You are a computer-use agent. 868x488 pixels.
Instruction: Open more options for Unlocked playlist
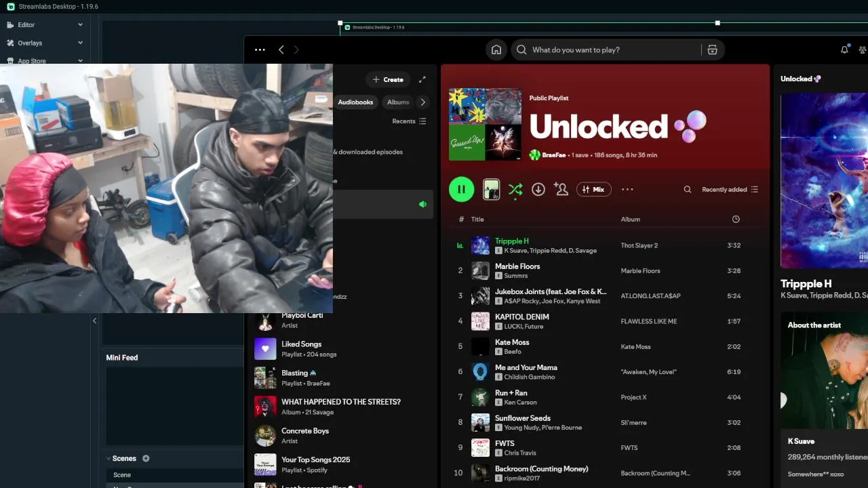pos(627,190)
